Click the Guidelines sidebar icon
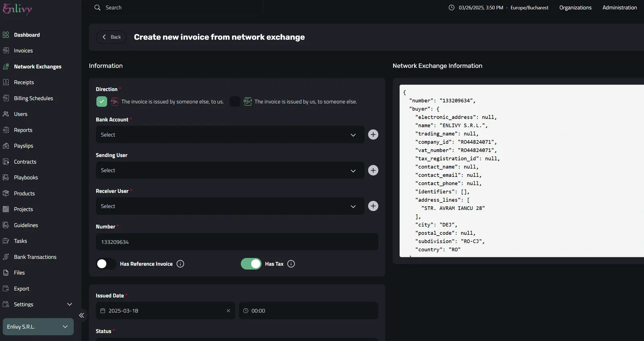This screenshot has width=644, height=341. 6,225
